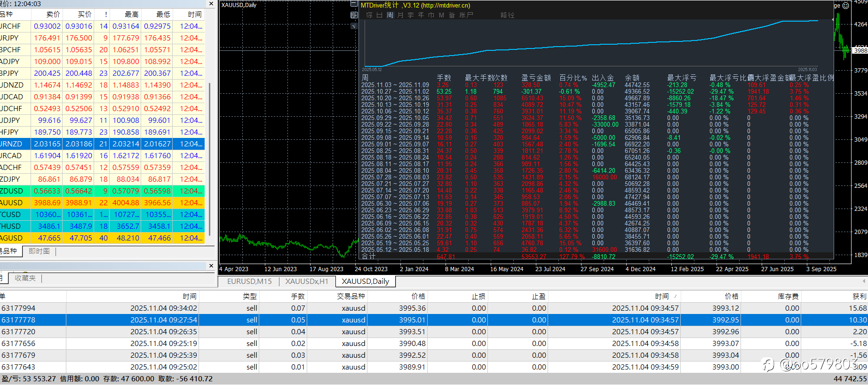Click the chart shift triangle marker
868x386 pixels.
tap(833, 20)
